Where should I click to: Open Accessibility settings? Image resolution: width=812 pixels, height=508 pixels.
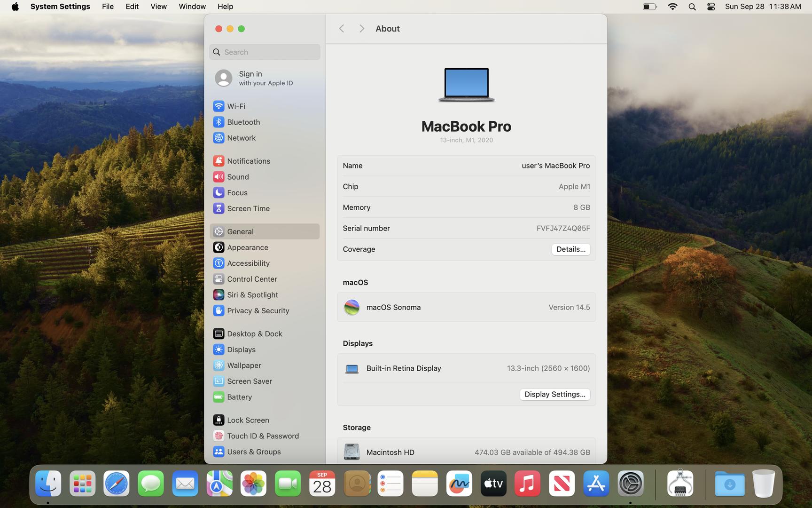pos(265,263)
